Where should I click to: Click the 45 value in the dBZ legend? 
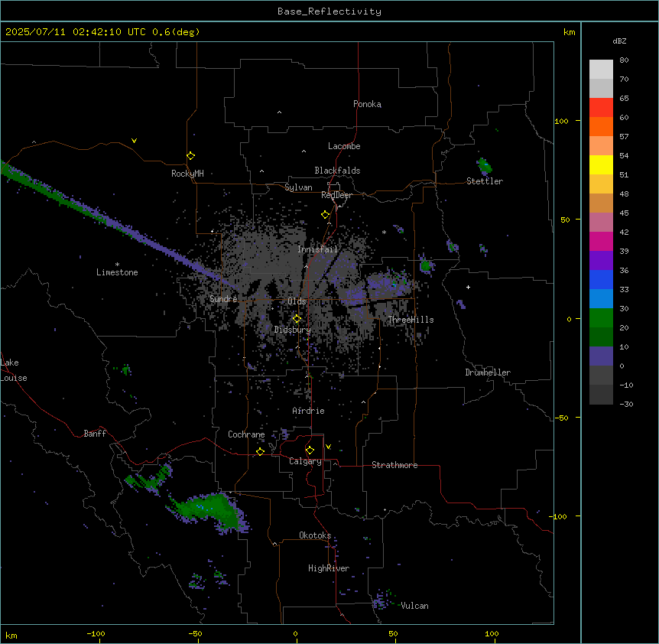[624, 213]
